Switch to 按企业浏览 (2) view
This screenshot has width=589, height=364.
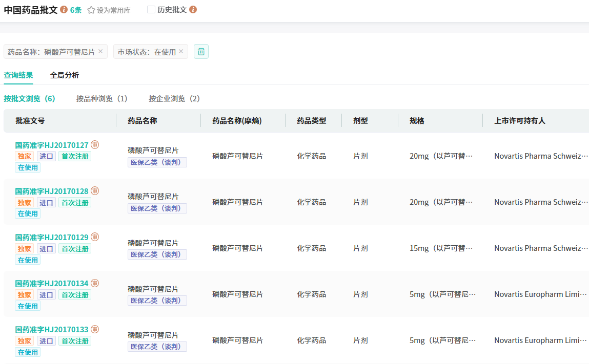pyautogui.click(x=174, y=98)
